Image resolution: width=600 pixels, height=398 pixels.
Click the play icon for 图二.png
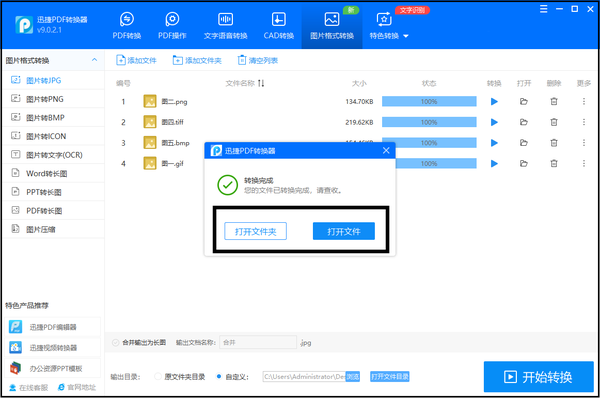pos(494,101)
